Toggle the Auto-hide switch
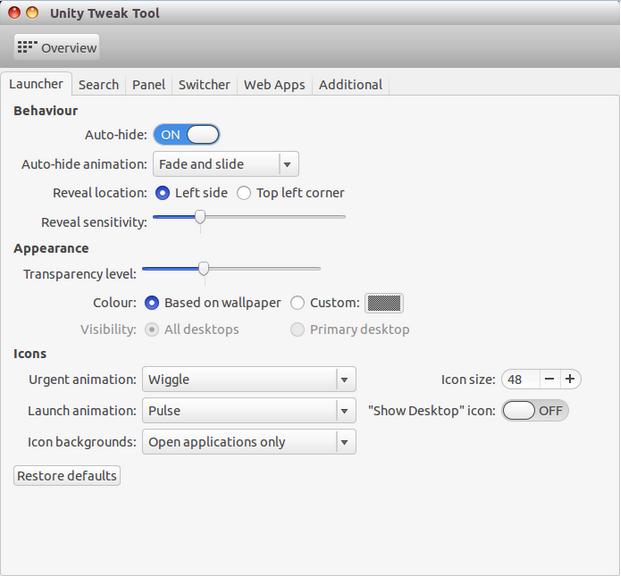 (x=186, y=134)
